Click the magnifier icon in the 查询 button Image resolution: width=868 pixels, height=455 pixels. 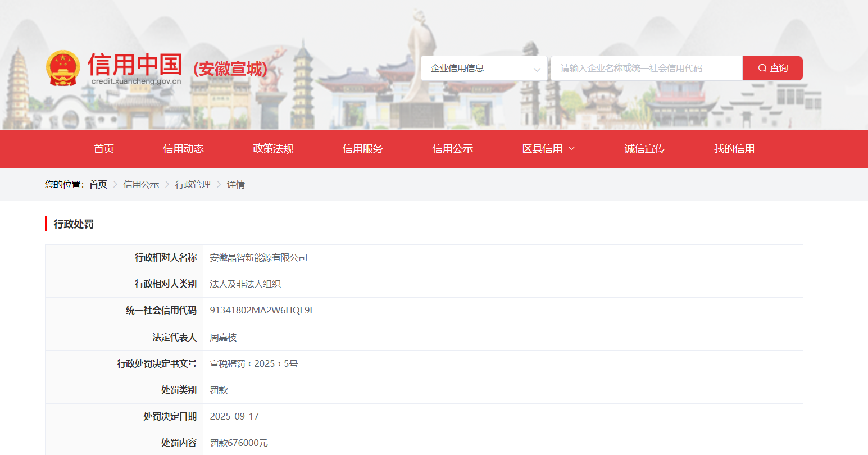[x=762, y=69]
